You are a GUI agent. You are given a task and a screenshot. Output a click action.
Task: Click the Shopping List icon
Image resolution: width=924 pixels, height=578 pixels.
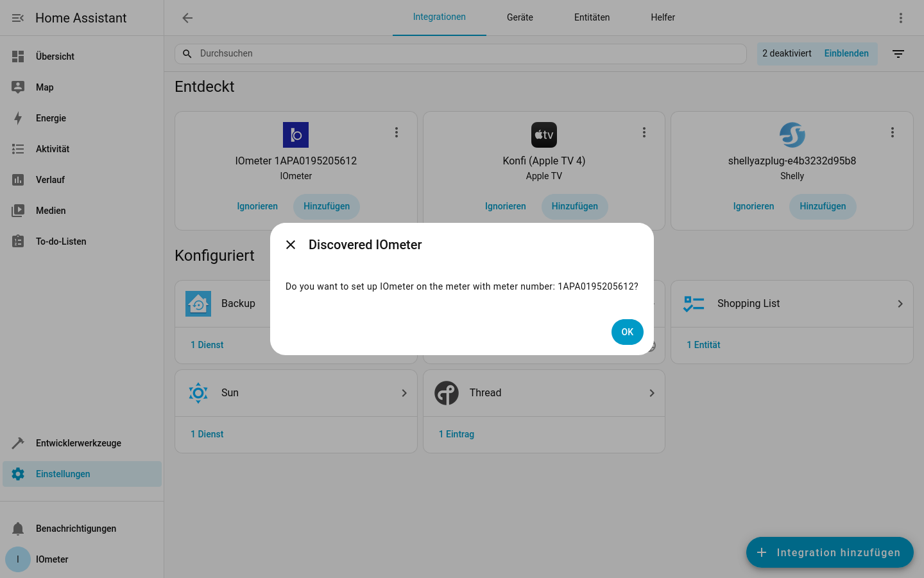pyautogui.click(x=694, y=304)
